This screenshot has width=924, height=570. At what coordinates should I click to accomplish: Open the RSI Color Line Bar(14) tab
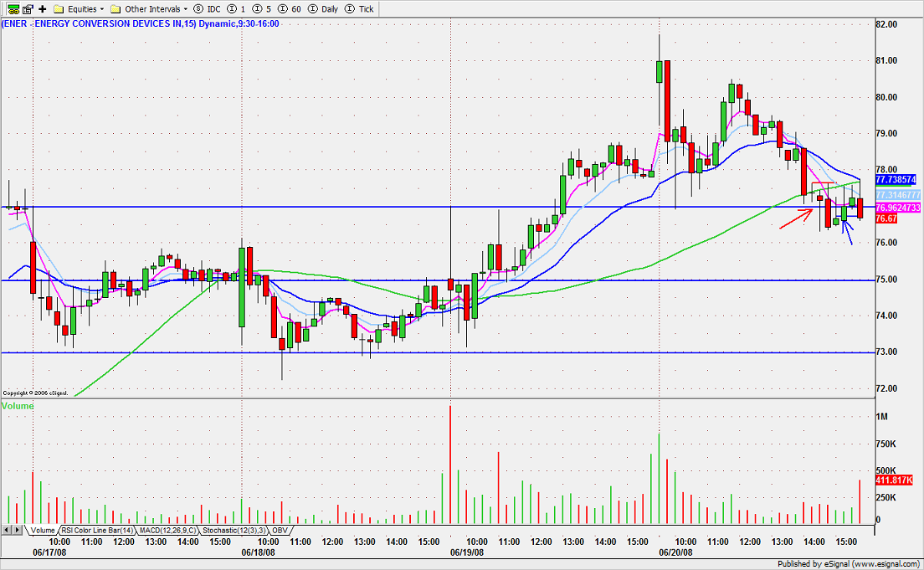pos(97,531)
